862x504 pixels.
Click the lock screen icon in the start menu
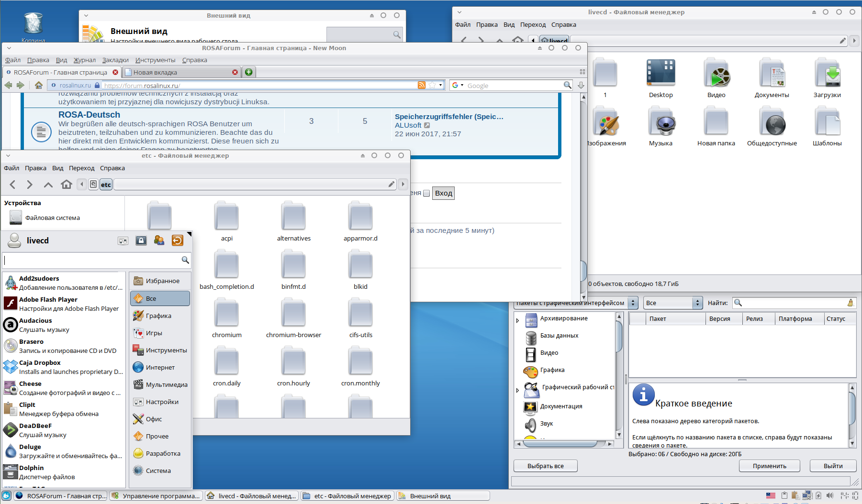coord(141,241)
